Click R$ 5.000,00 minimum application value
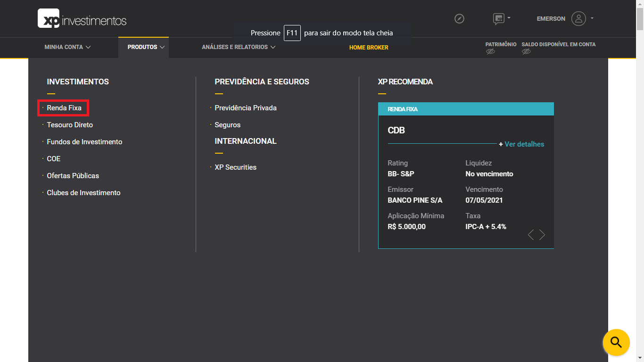 tap(406, 227)
